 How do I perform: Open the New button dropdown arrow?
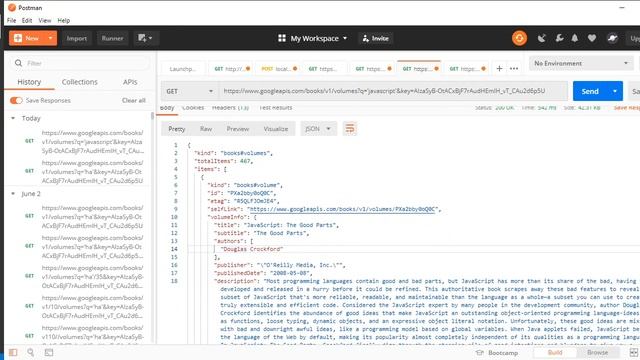click(x=50, y=38)
